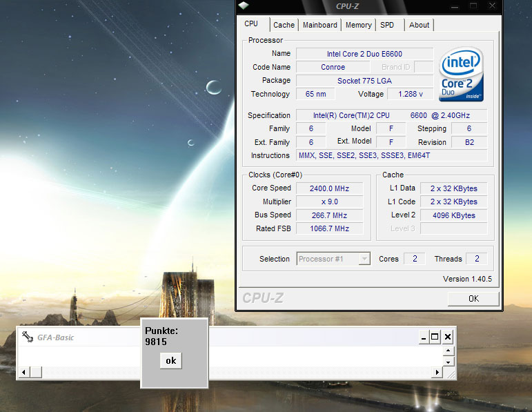Click the Level 2 value '4096 KBytes'
Viewport: 532px width, 412px height.
(x=453, y=215)
